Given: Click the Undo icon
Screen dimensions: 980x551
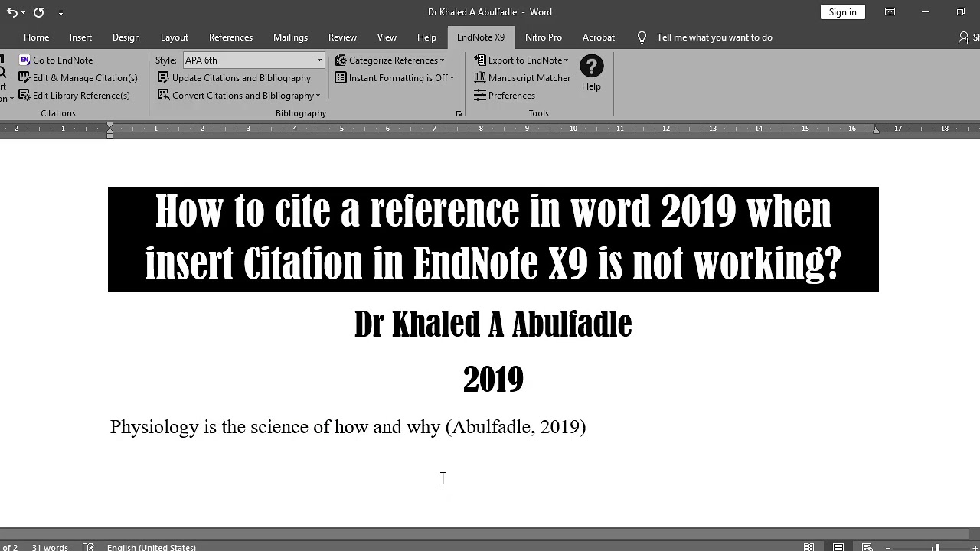Looking at the screenshot, I should pyautogui.click(x=11, y=12).
